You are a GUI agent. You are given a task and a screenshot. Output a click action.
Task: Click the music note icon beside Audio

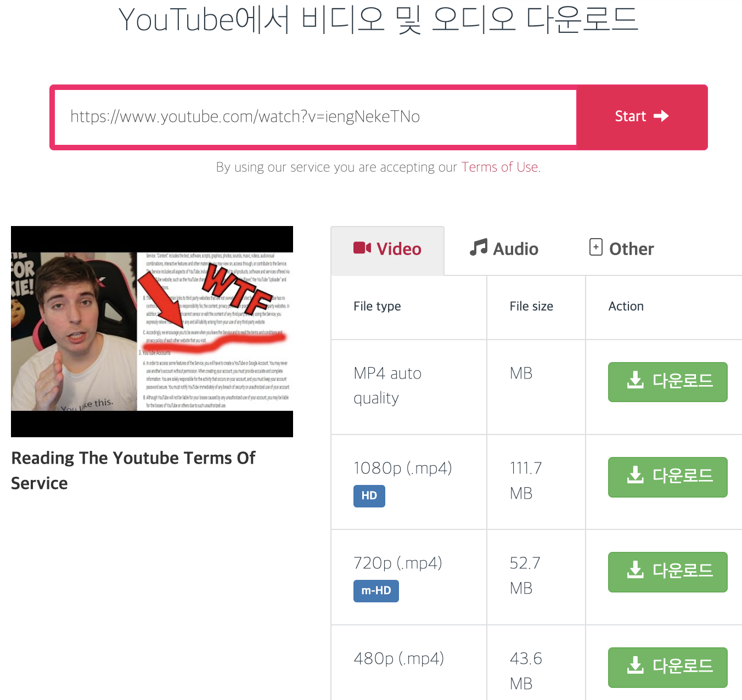click(477, 248)
